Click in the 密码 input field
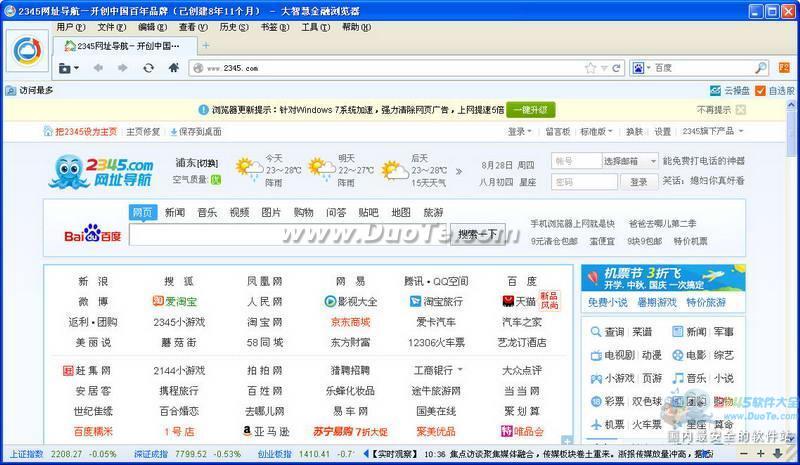The height and width of the screenshot is (465, 800). click(584, 182)
